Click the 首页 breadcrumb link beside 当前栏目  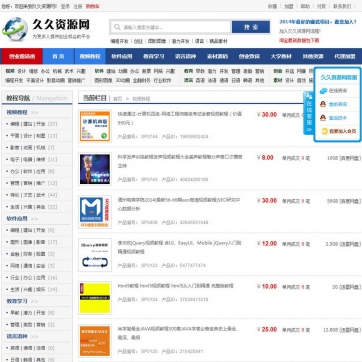click(117, 99)
